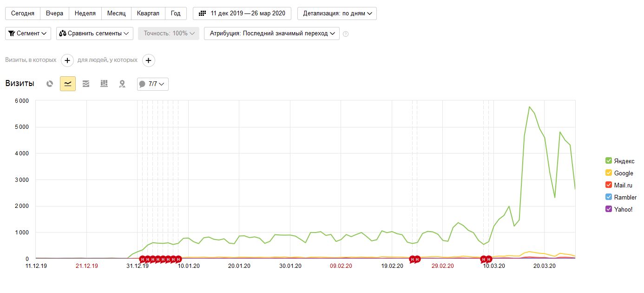Switch to pie chart view
This screenshot has width=644, height=293.
pyautogui.click(x=50, y=84)
